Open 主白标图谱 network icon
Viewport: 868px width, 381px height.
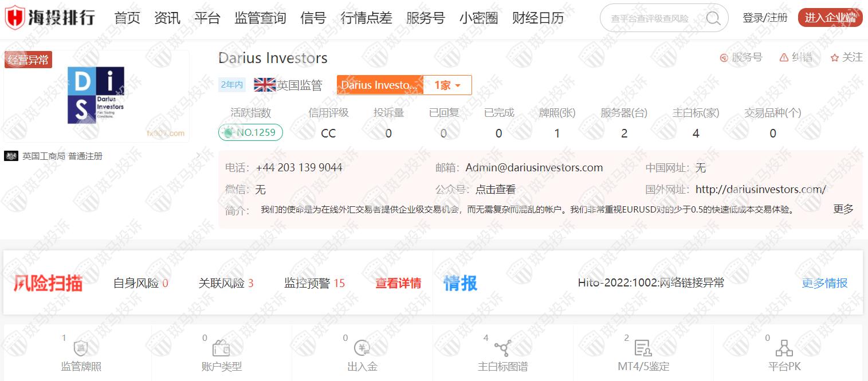coord(502,348)
